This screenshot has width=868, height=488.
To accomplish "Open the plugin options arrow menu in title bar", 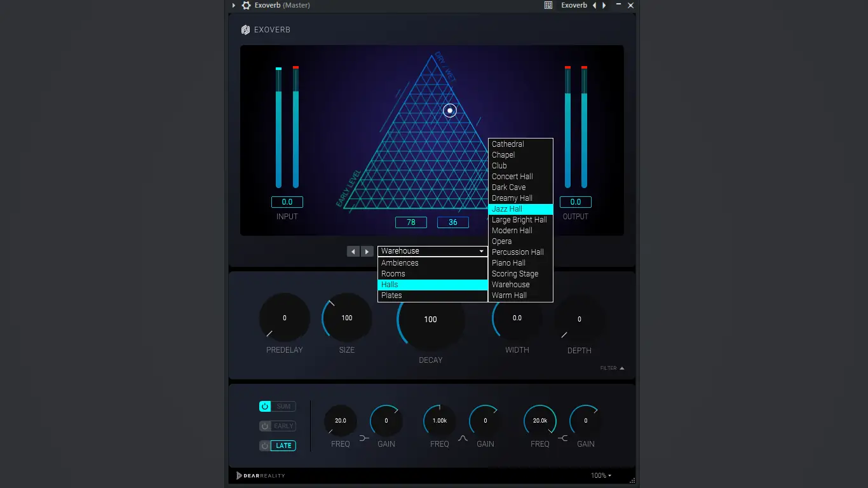I will point(234,5).
